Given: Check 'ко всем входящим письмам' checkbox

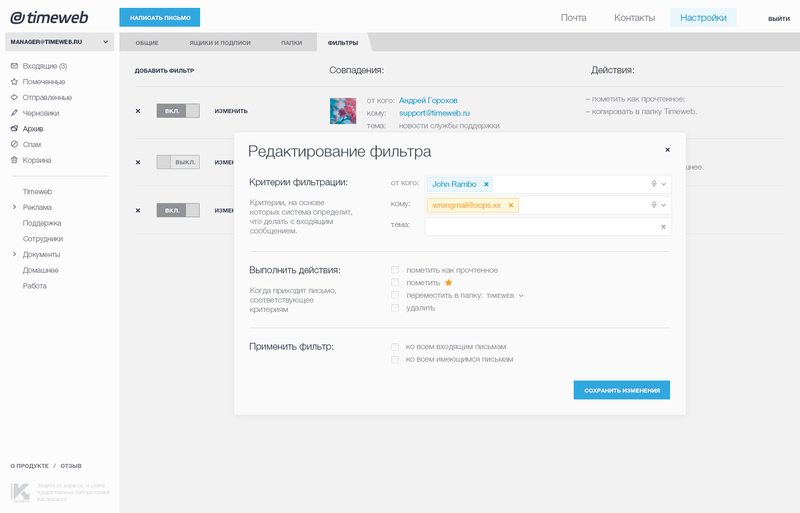Looking at the screenshot, I should click(x=395, y=347).
